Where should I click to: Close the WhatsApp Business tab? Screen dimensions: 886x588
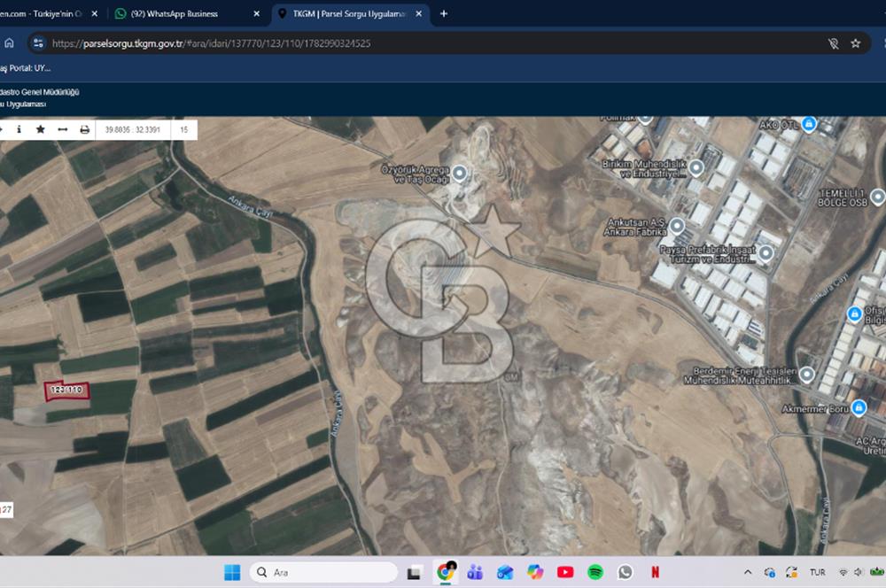pos(257,13)
